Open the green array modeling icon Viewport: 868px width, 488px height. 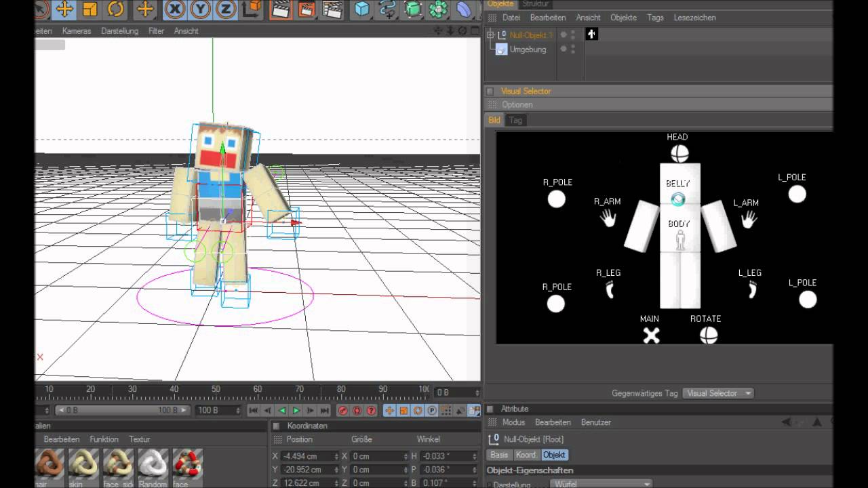click(x=438, y=9)
